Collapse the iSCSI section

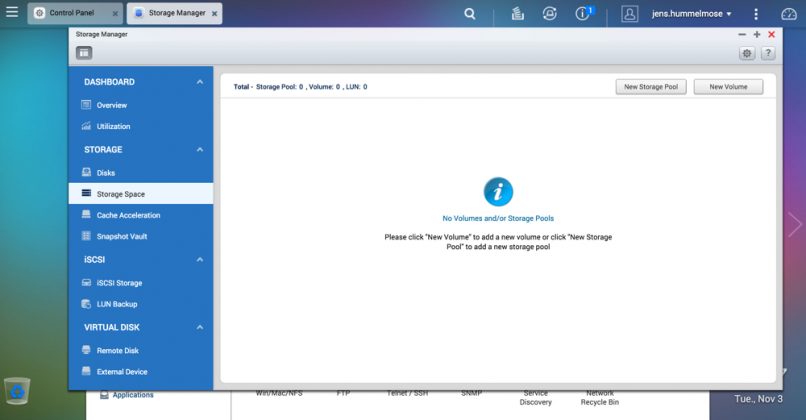199,260
